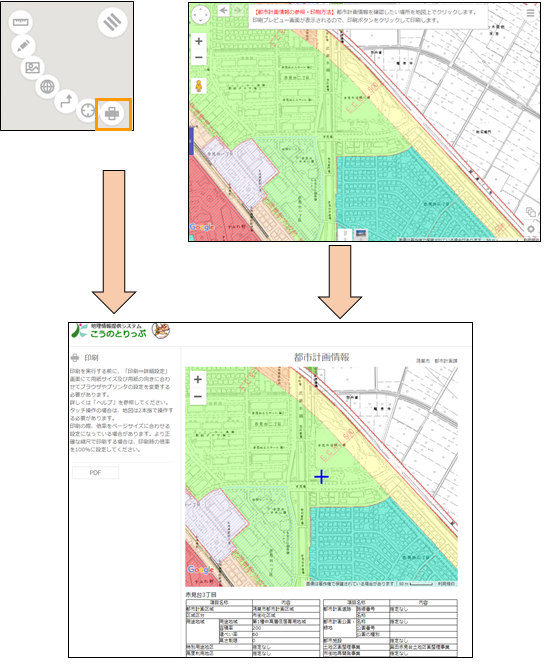The height and width of the screenshot is (665, 550).
Task: Open the highlighted printer print icon
Action: pos(112,113)
